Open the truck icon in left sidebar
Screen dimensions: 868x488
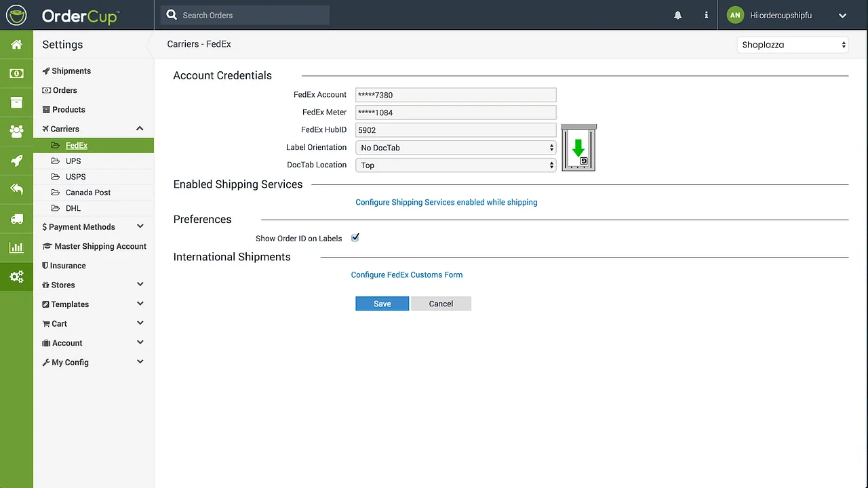[16, 219]
